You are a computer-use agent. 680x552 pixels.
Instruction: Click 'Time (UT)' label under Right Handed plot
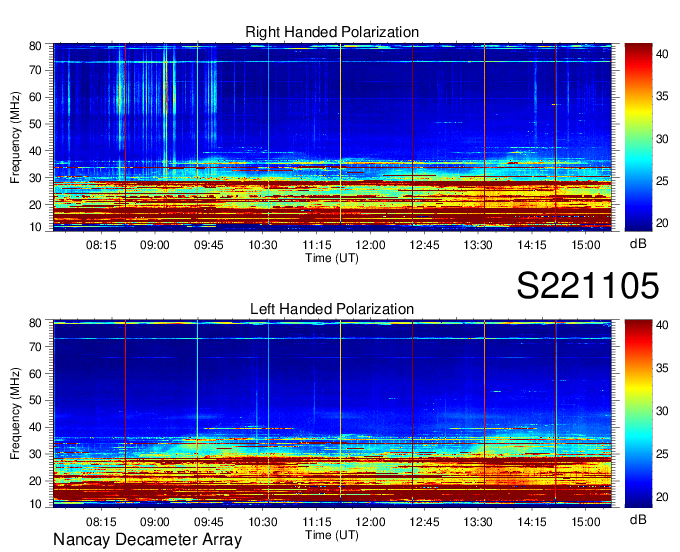coord(332,258)
